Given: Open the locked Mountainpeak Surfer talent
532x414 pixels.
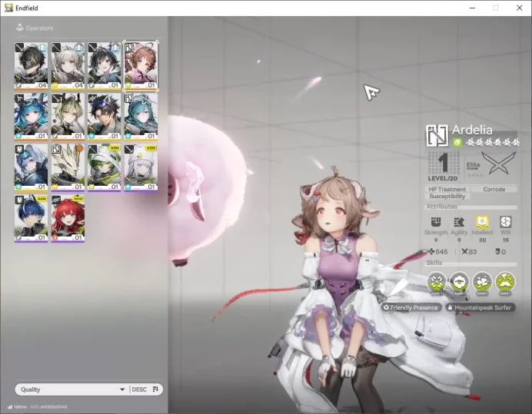Looking at the screenshot, I should coord(480,307).
